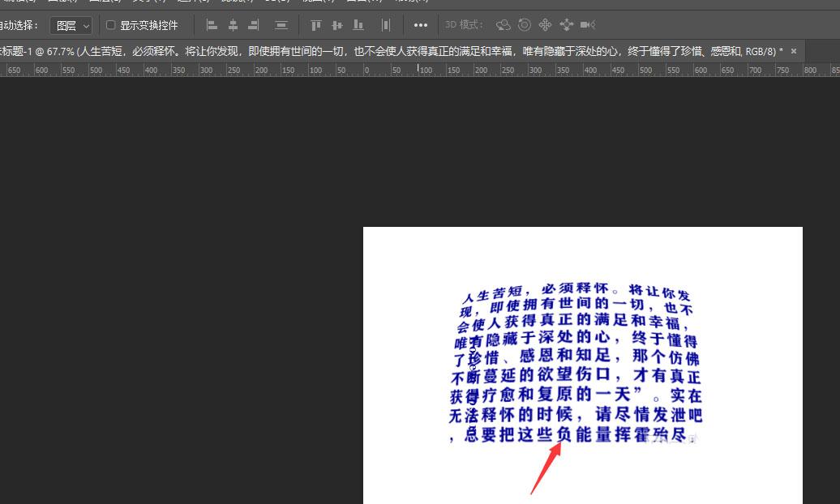Close the 标题-1 document tab
This screenshot has height=504, width=840.
(794, 51)
